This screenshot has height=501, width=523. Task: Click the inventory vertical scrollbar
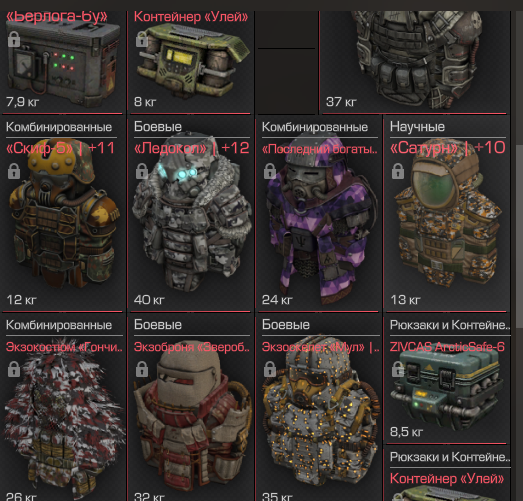(x=519, y=235)
